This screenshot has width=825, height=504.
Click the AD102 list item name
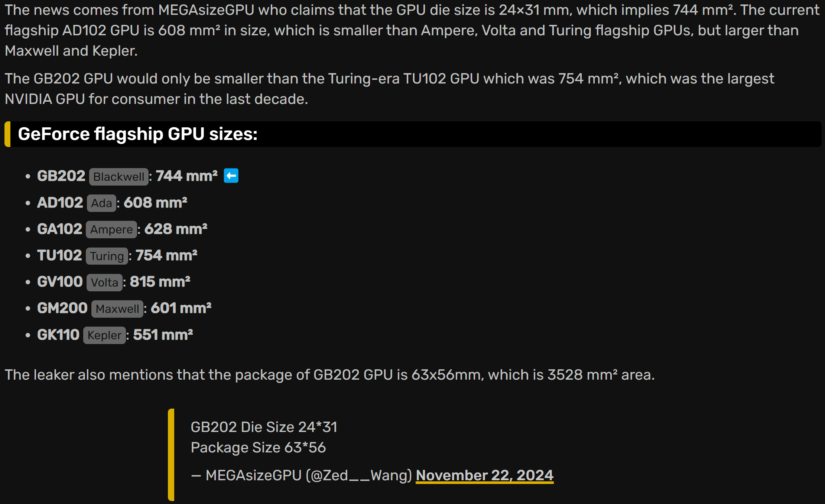60,203
